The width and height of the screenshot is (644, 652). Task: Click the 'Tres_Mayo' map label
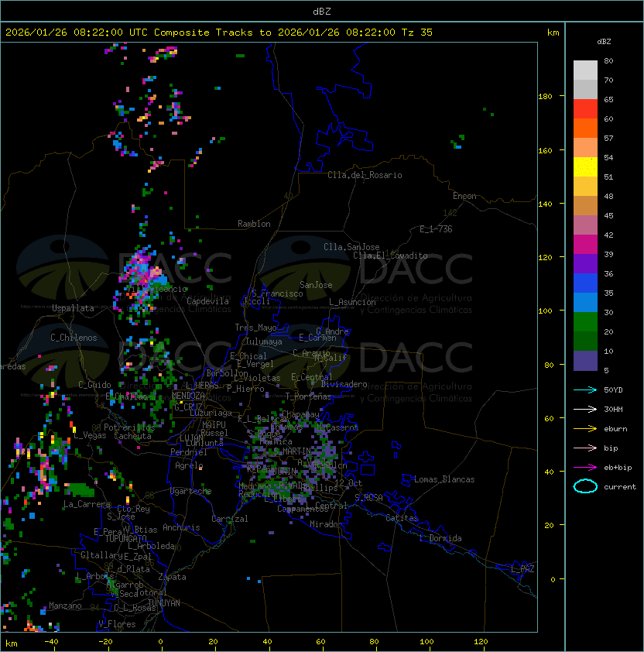(x=255, y=328)
